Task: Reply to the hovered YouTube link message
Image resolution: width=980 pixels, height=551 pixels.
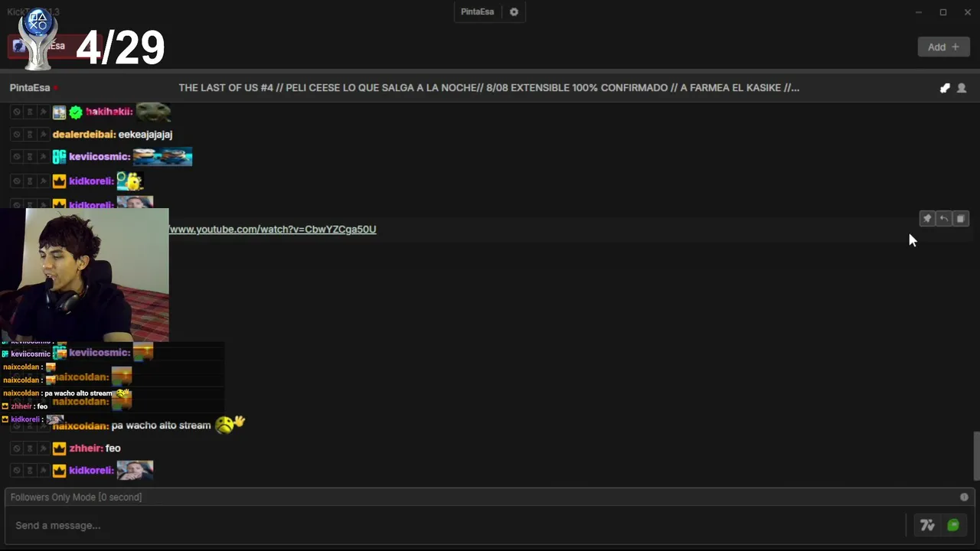Action: (943, 219)
